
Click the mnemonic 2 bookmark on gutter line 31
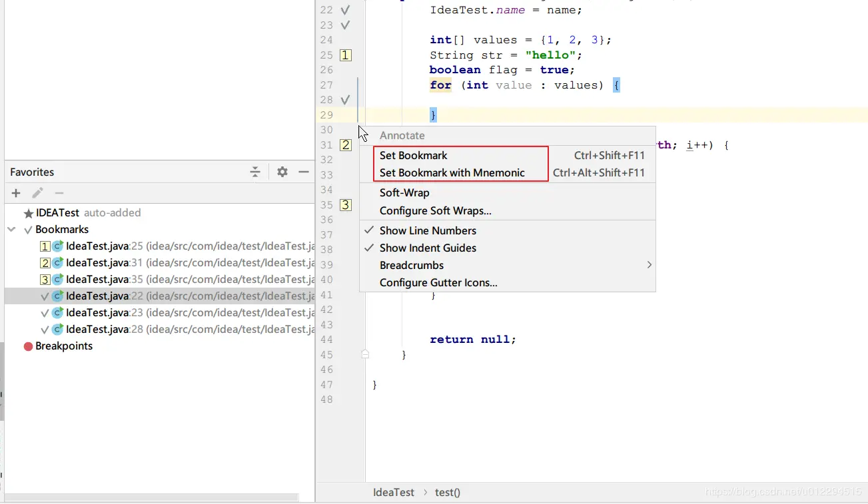pos(345,145)
